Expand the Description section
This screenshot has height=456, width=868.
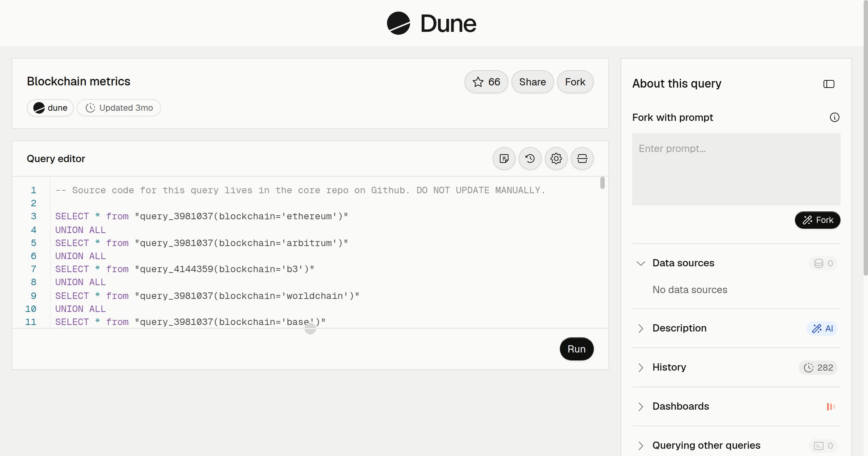(x=641, y=328)
